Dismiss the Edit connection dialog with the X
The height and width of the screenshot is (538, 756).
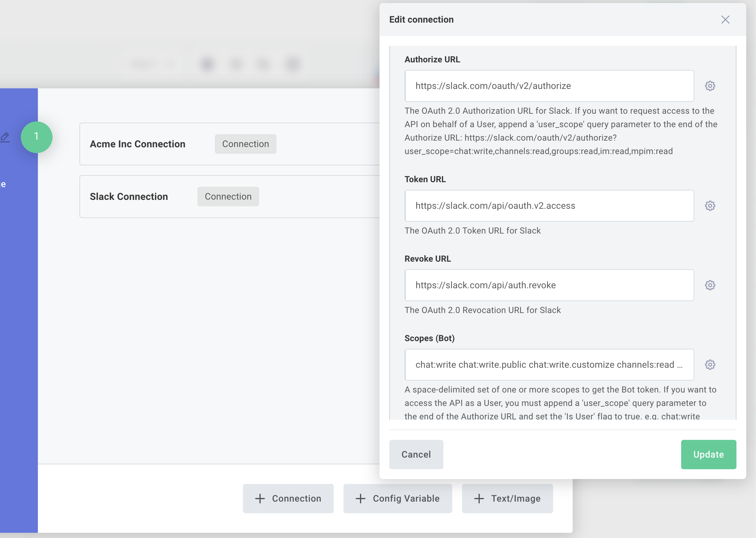tap(725, 20)
